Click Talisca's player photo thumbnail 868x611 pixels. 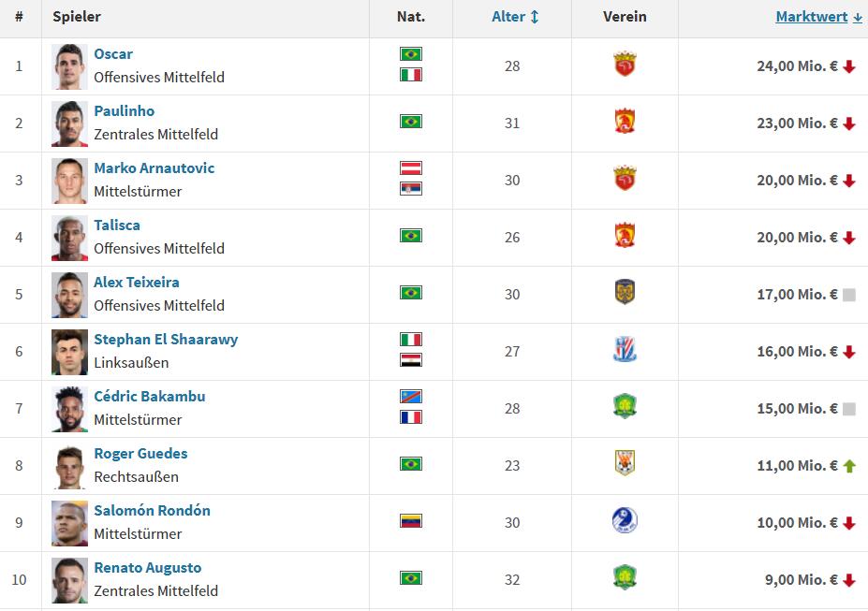click(69, 238)
